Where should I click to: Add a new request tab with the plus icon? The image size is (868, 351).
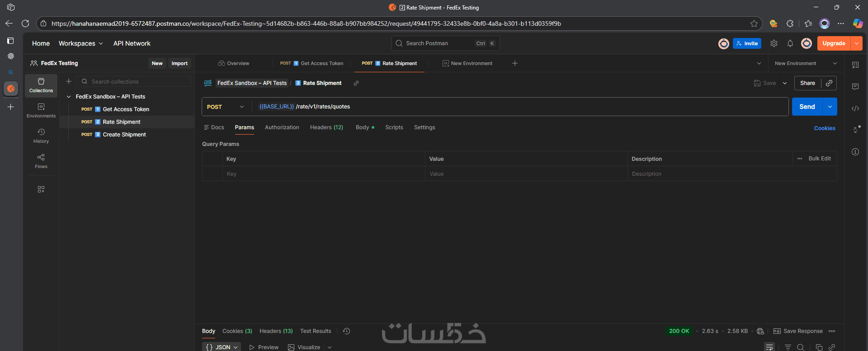coord(515,63)
